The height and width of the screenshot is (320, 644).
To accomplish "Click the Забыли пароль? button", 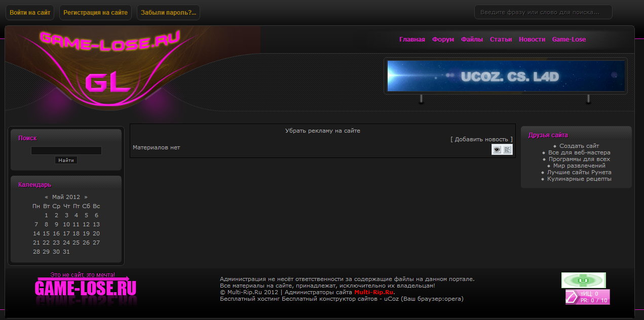I will [168, 13].
